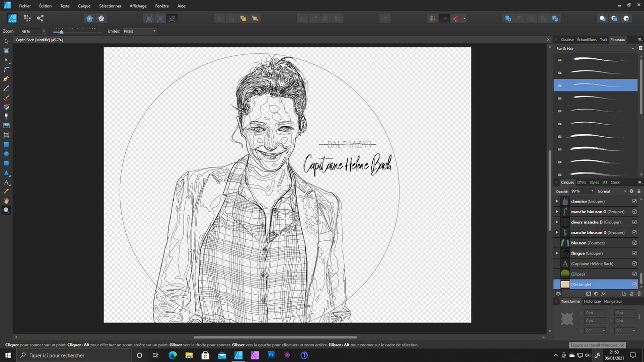This screenshot has width=644, height=362.
Task: Toggle visibility of blouson (Courbes) layer
Action: [634, 243]
